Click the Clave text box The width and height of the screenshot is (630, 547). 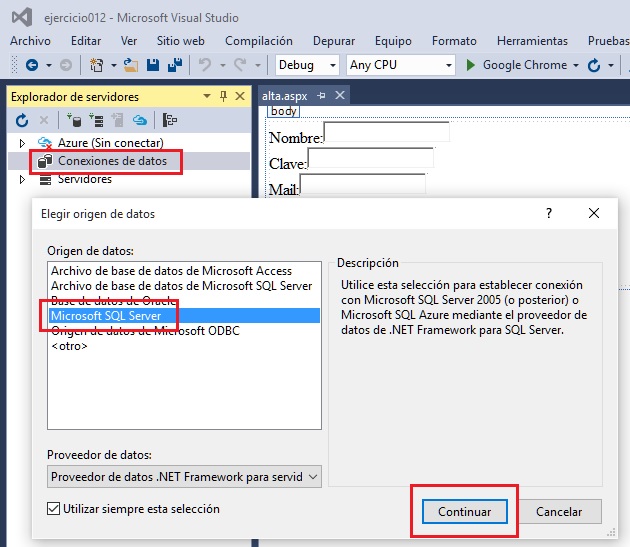[370, 158]
